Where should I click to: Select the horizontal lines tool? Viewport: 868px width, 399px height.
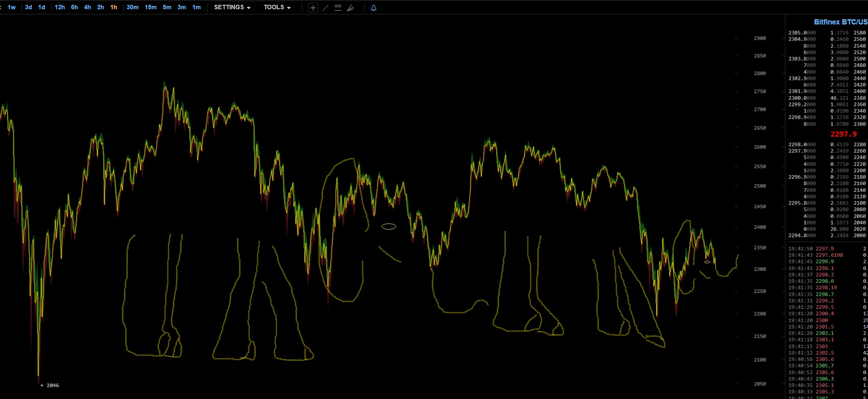pos(338,8)
